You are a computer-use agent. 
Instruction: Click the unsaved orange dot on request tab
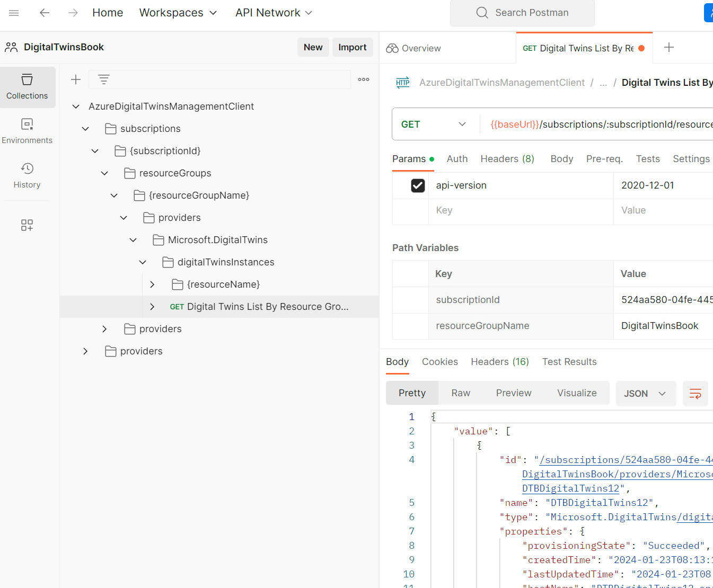click(641, 48)
